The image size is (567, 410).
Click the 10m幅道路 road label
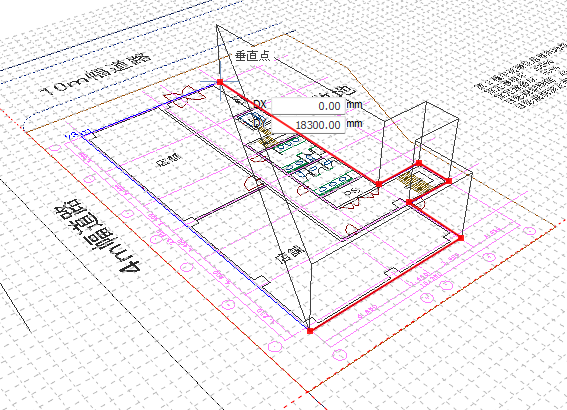(96, 73)
